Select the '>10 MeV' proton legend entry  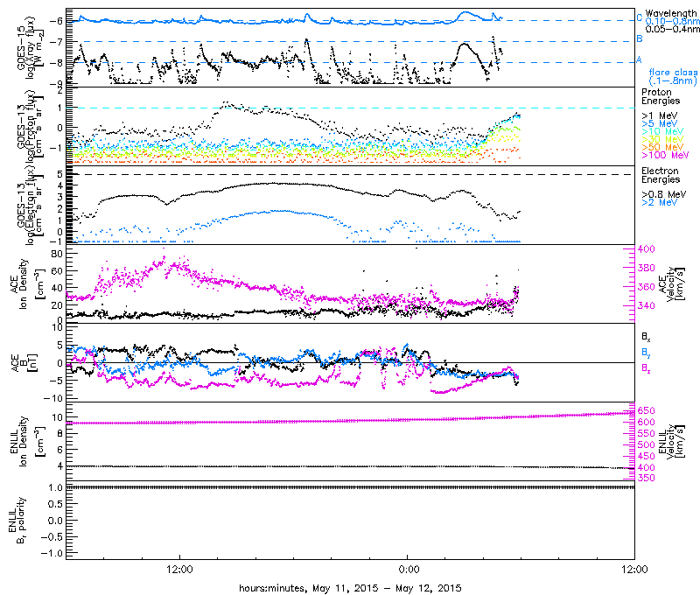662,131
